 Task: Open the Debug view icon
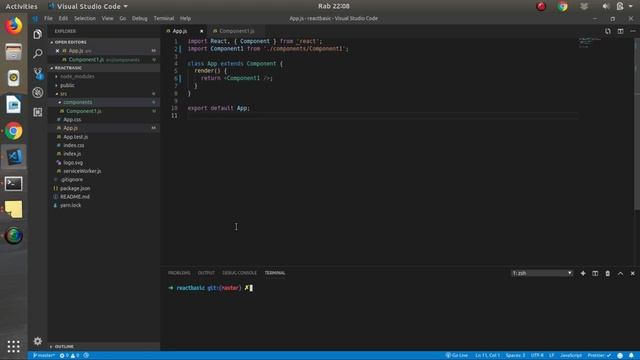38,93
